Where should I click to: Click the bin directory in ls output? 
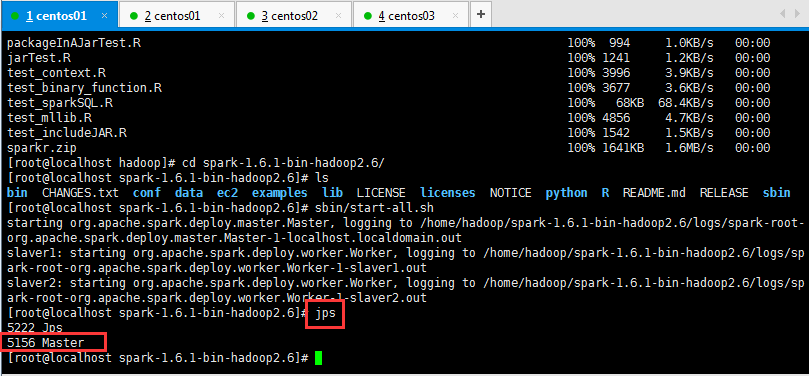[18, 193]
